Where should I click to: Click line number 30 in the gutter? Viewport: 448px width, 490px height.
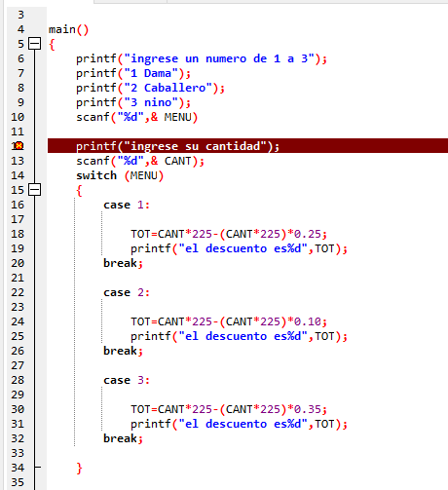(18, 409)
